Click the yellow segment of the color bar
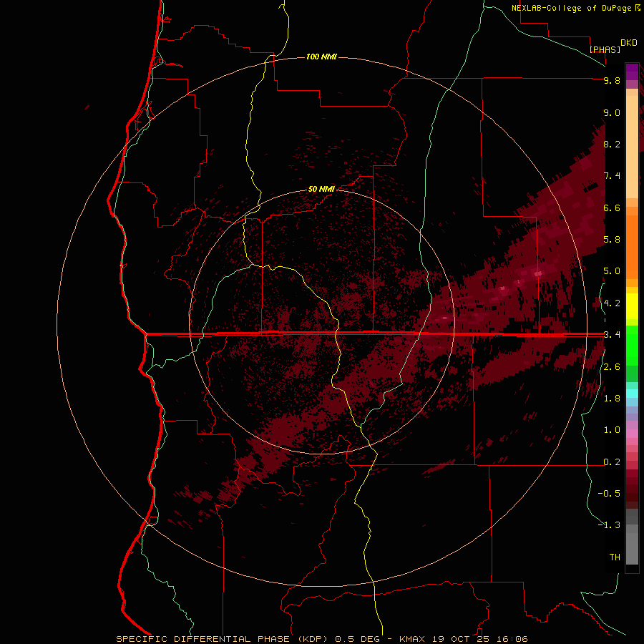The height and width of the screenshot is (644, 644). (632, 306)
